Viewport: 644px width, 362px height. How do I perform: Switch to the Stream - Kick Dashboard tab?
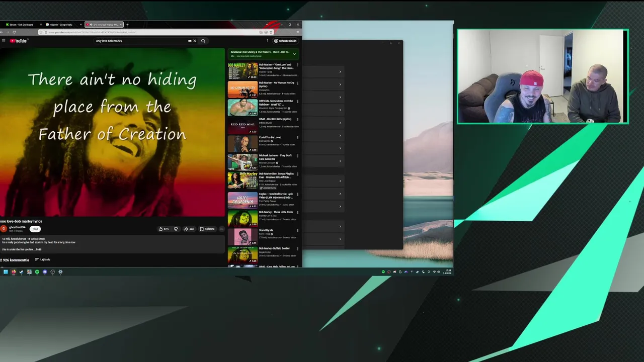point(21,25)
